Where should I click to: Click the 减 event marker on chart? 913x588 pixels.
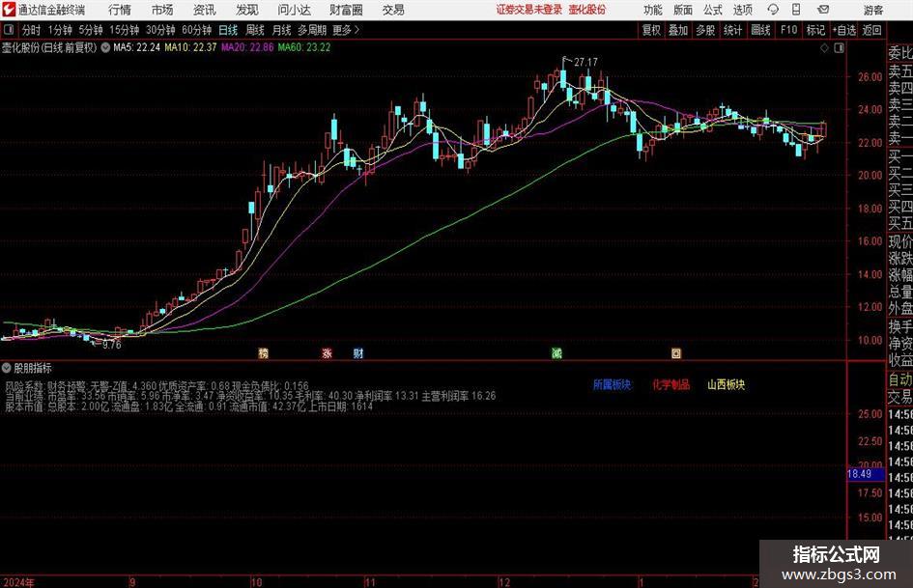pyautogui.click(x=556, y=352)
